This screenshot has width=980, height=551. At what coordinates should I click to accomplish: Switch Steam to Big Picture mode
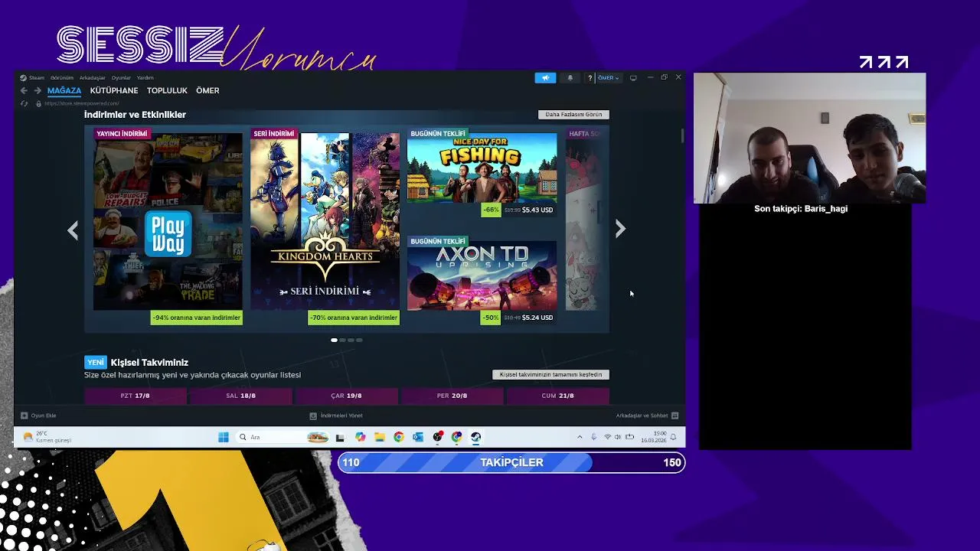coord(633,77)
